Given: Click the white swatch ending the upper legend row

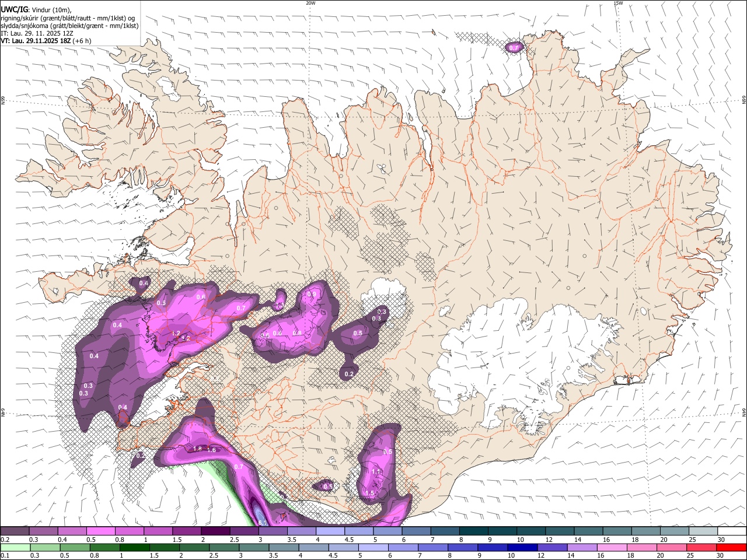Looking at the screenshot, I should pyautogui.click(x=731, y=531).
